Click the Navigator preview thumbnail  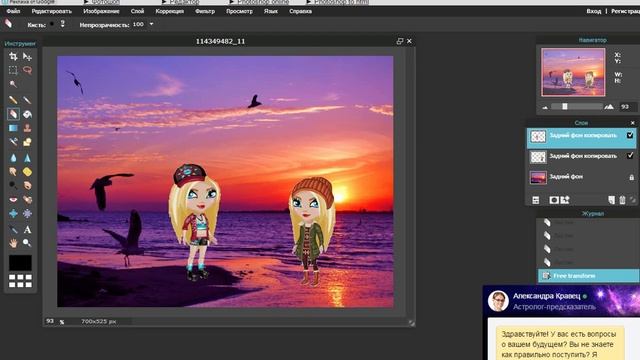click(x=573, y=72)
